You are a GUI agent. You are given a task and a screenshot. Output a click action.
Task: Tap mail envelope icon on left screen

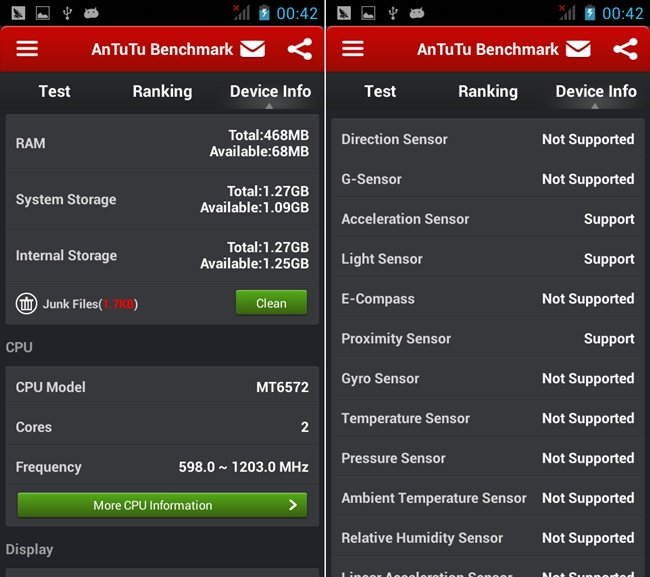tap(252, 49)
